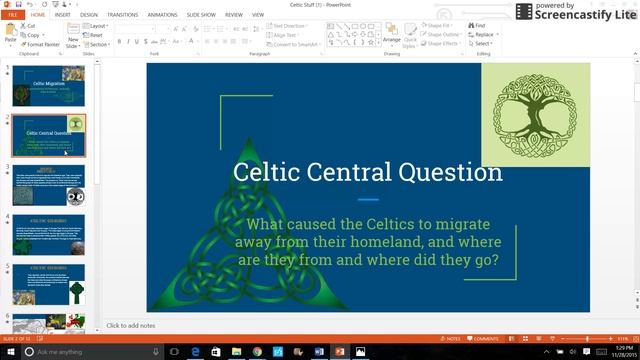Select slide 3 thumbnail in slide panel
This screenshot has height=360, width=640.
49,185
